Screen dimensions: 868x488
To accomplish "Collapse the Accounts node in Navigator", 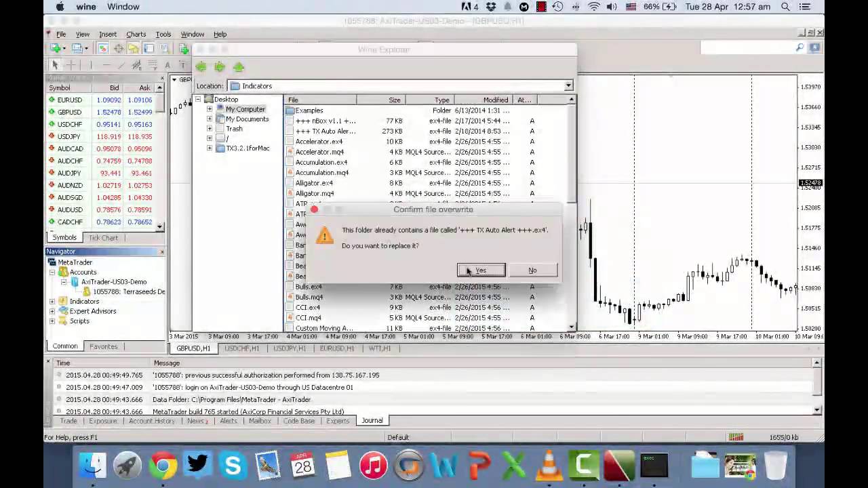I will point(52,272).
